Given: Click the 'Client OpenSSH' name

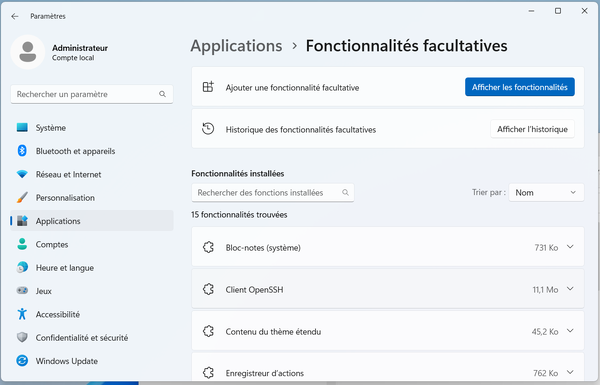Looking at the screenshot, I should [x=254, y=290].
